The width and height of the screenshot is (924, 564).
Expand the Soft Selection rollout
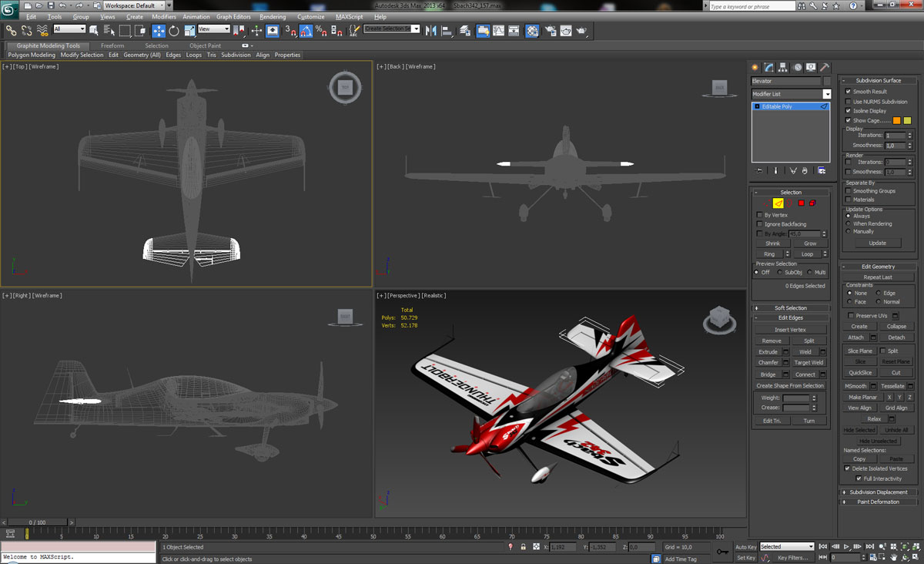point(791,308)
